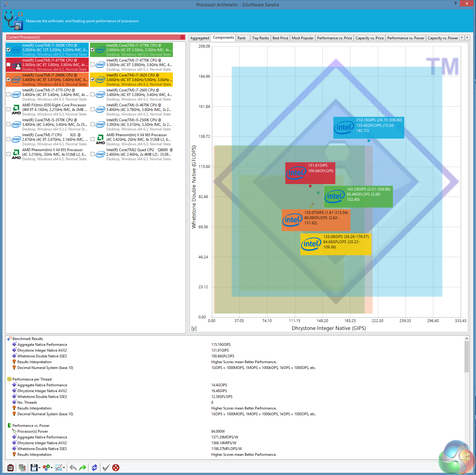Open the Performance vs. Power tab

[406, 38]
